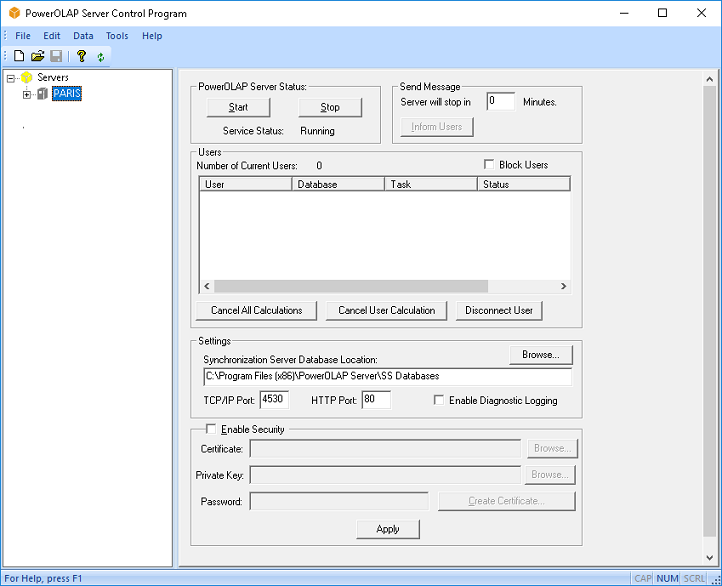Click 'For Help, press F1' status text
Viewport: 722px width, 586px height.
point(43,579)
